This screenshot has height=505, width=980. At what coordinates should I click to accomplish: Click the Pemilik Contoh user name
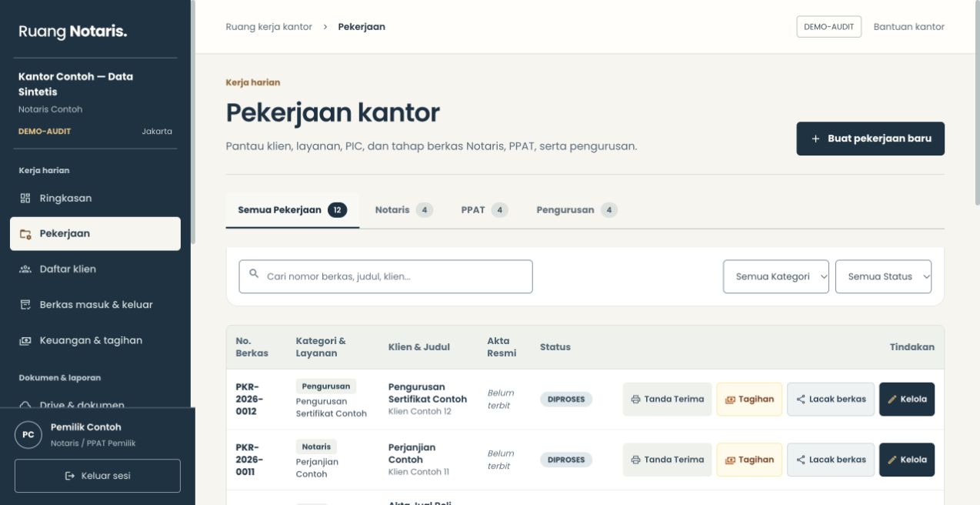click(86, 427)
